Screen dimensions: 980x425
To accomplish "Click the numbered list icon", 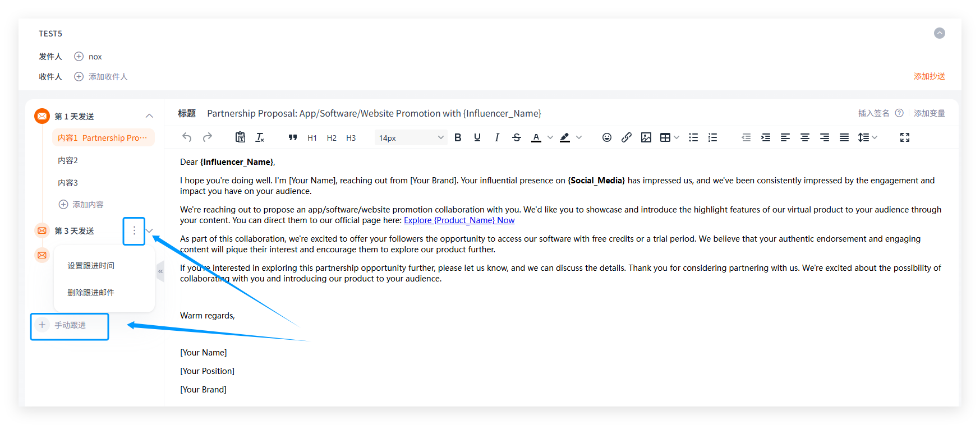I will click(712, 137).
